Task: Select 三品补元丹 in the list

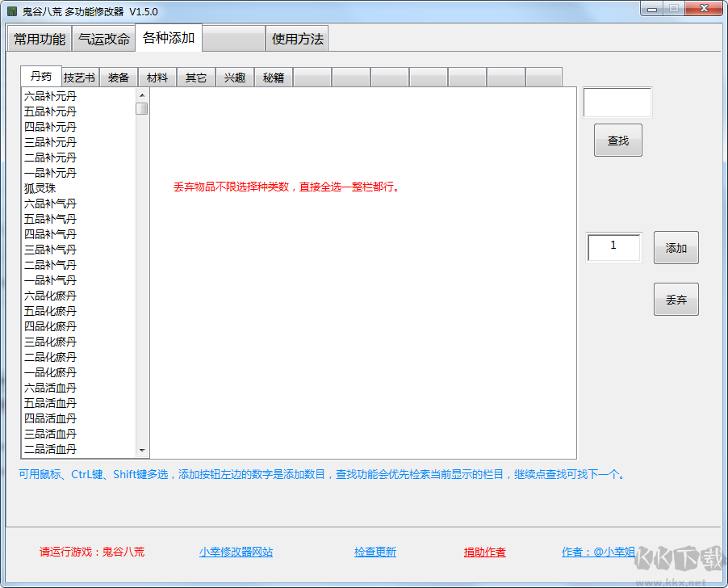Action: click(50, 142)
